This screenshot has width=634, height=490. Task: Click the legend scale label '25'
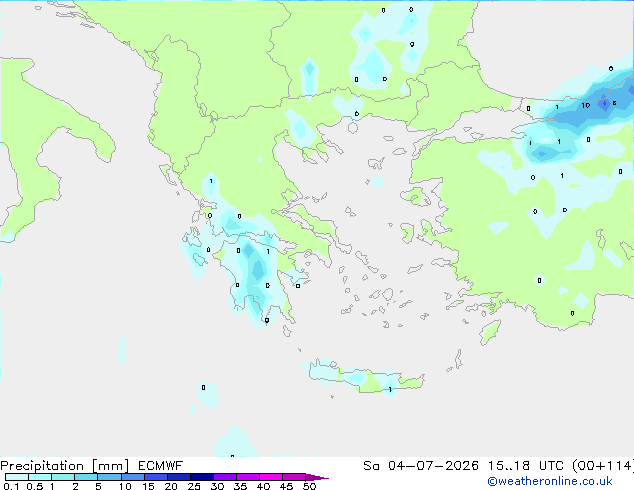tap(194, 486)
